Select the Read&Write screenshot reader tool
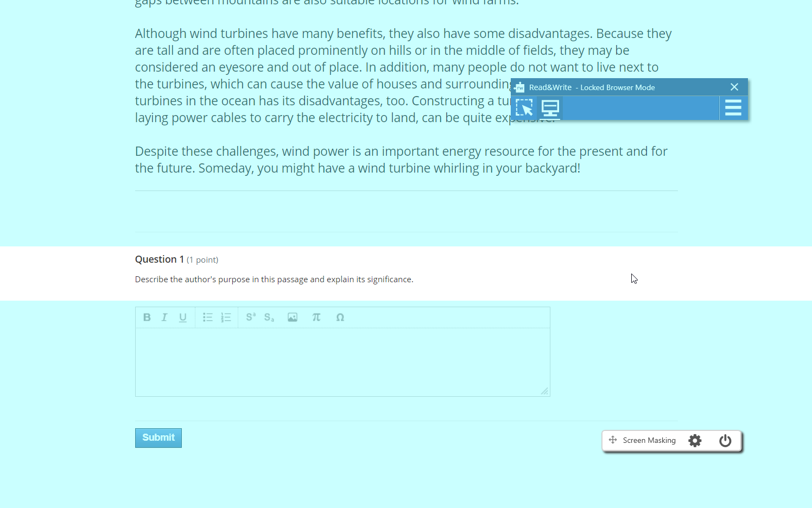812x508 pixels. click(x=524, y=109)
